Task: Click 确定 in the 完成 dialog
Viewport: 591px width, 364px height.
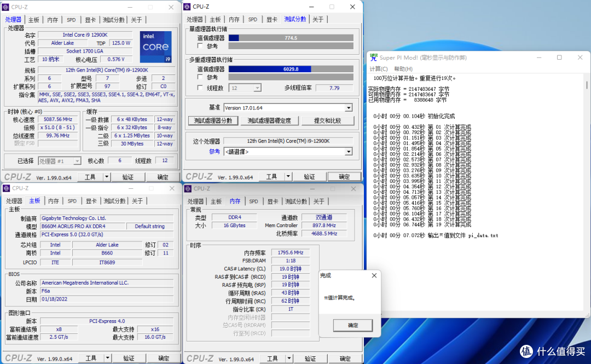Action: tap(353, 325)
